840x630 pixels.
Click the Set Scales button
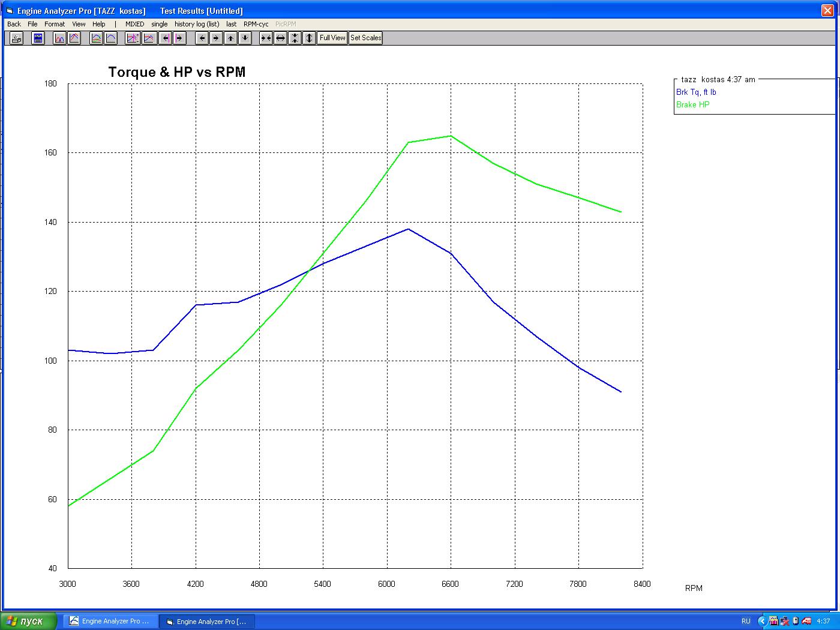pos(365,38)
